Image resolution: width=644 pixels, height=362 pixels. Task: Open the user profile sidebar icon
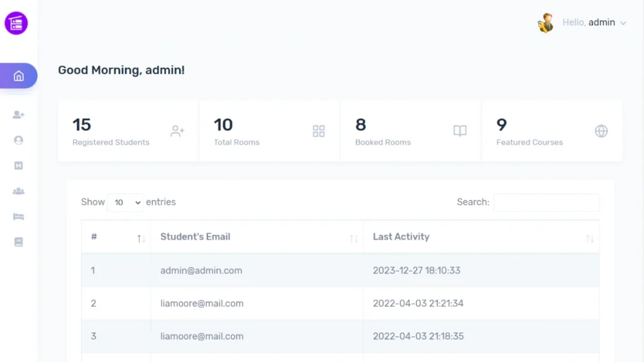[18, 140]
